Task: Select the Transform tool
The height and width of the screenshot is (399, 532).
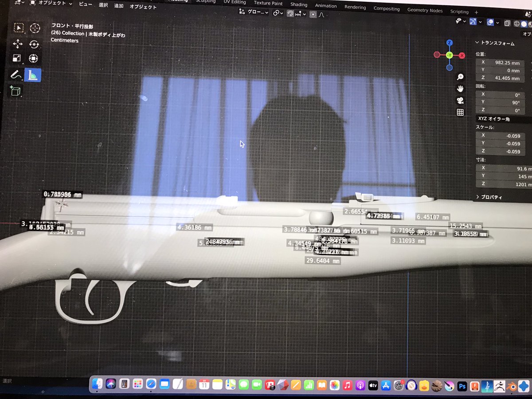Action: tap(33, 59)
